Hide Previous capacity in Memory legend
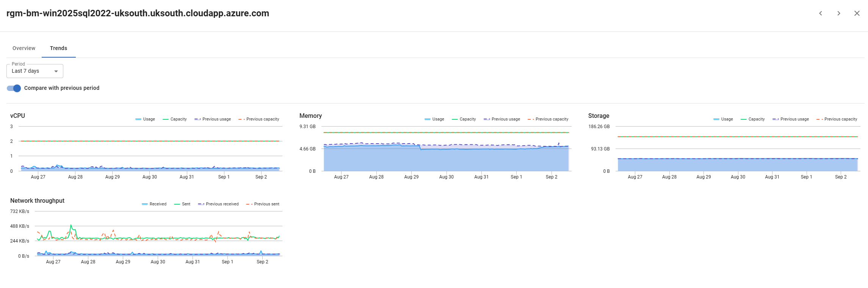Screen dimensions: 868x288 tap(548, 119)
